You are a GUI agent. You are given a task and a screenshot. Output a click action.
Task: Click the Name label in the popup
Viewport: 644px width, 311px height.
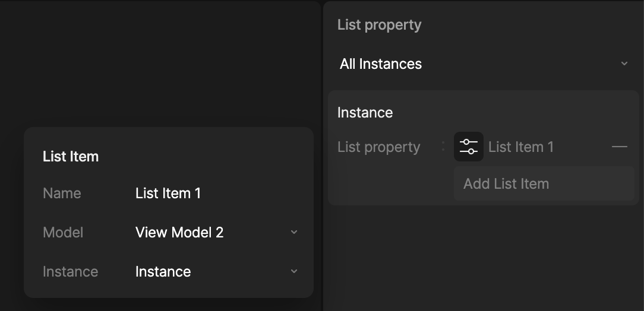[62, 193]
